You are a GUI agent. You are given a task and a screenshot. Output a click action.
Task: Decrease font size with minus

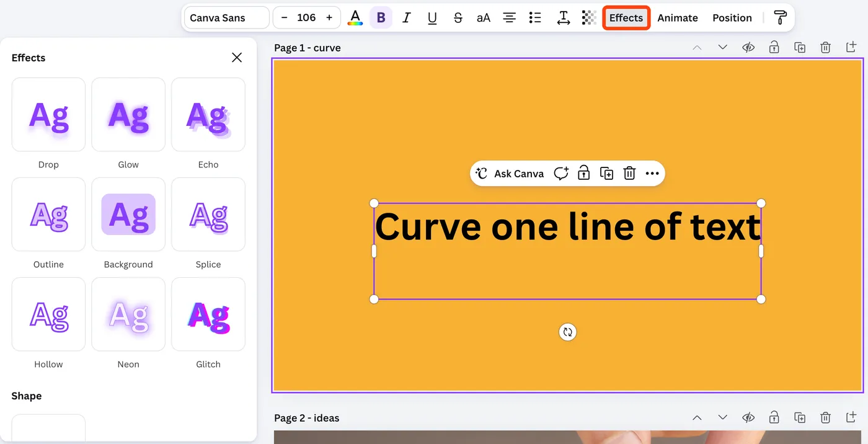coord(284,17)
